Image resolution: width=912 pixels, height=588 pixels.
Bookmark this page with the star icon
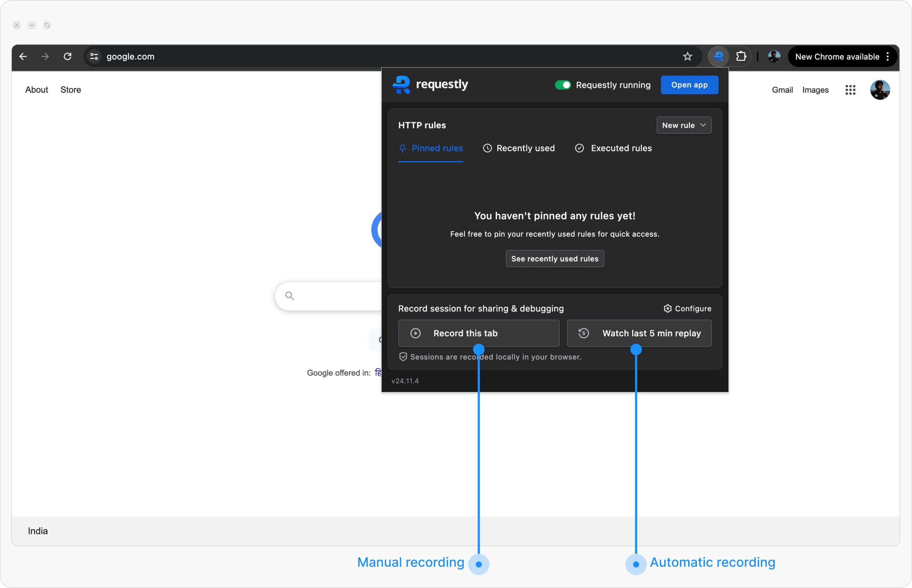(687, 57)
